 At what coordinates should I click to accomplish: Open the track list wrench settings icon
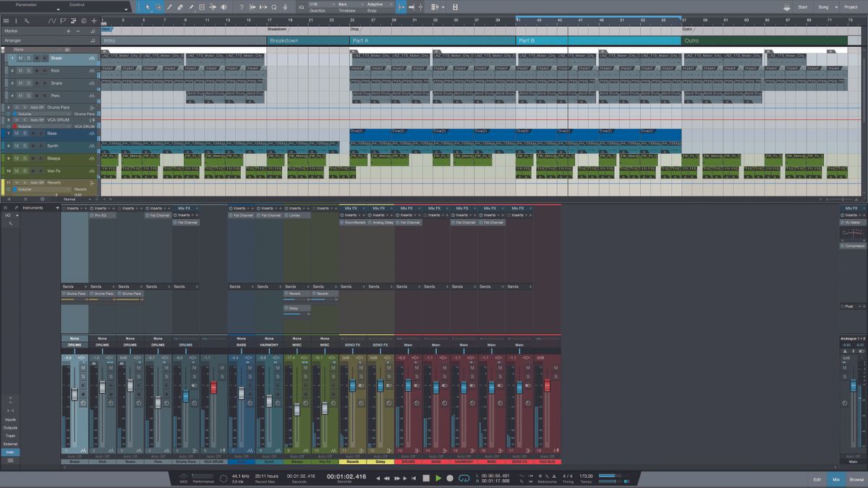26,20
